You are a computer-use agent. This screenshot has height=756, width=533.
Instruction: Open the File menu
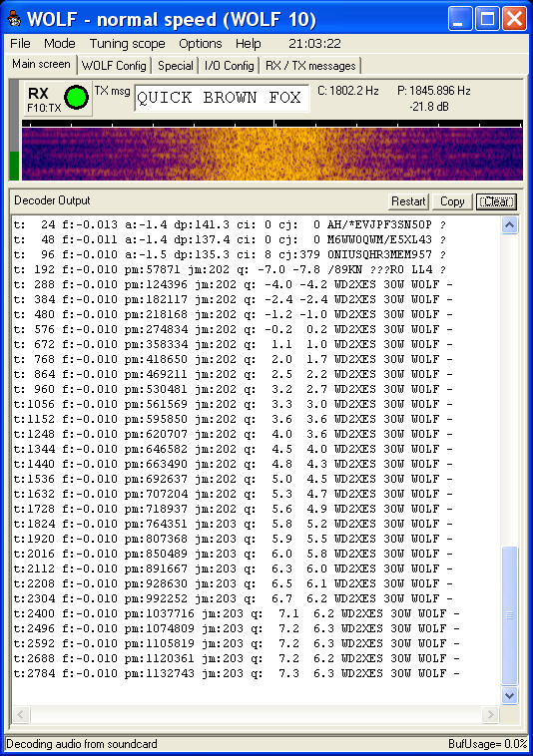click(20, 44)
